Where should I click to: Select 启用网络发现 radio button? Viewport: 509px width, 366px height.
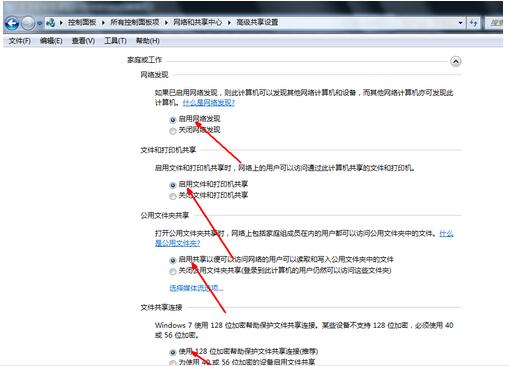[173, 119]
